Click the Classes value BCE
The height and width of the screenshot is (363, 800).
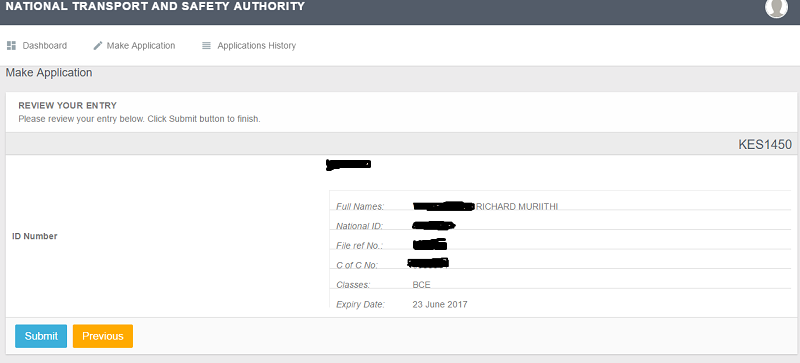pyautogui.click(x=421, y=284)
